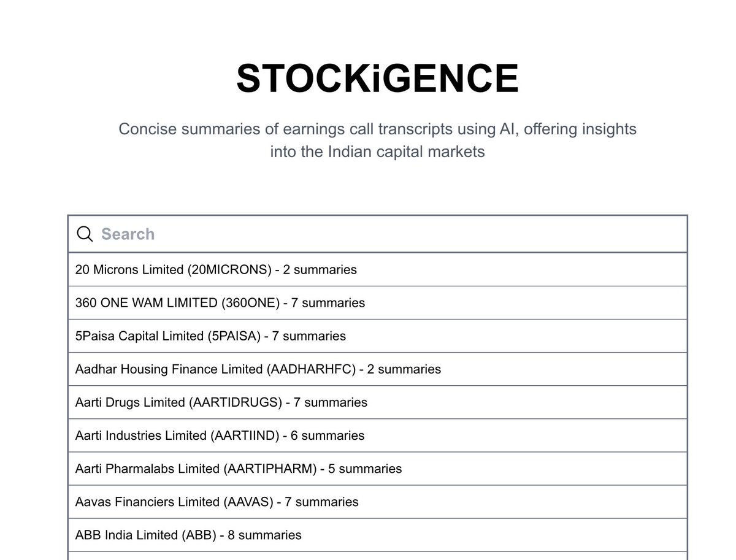Screen dimensions: 736x560
Task: Select 5Paisa Capital Limited row
Action: 210,336
